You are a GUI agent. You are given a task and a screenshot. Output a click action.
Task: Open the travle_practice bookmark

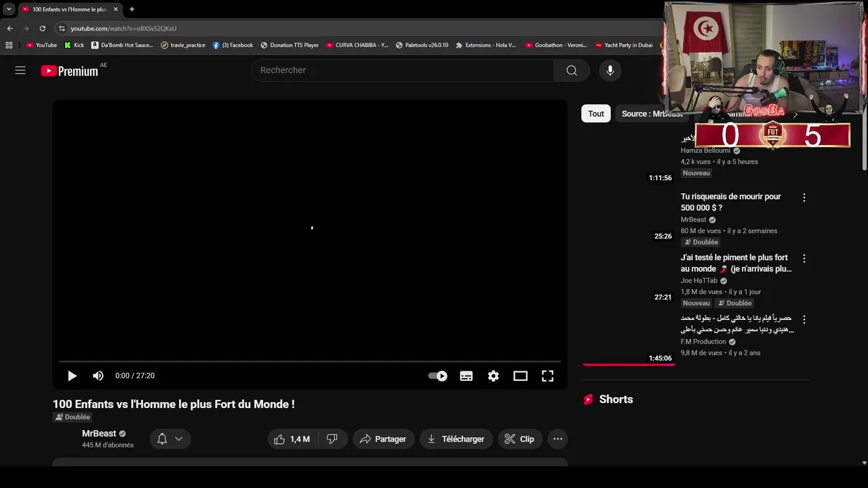[183, 45]
